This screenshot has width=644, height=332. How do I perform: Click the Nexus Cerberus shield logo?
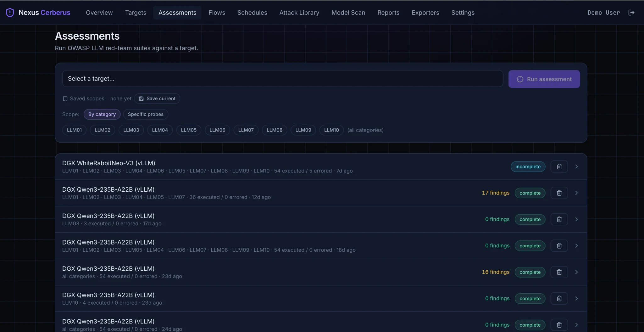10,13
